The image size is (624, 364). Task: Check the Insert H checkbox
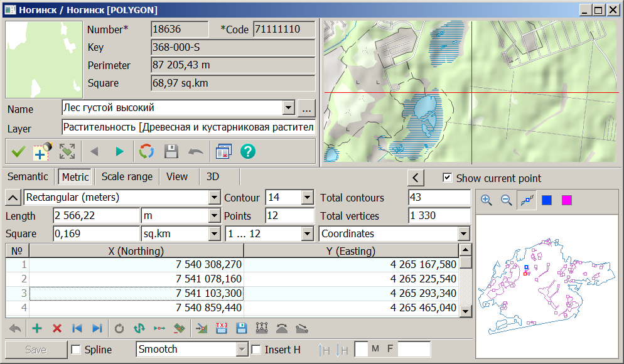[256, 350]
